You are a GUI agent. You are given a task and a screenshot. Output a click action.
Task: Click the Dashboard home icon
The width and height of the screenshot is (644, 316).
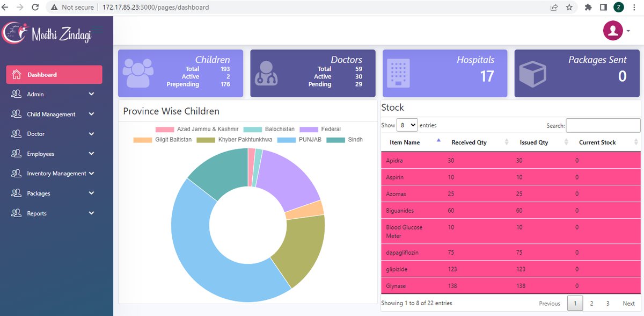(x=17, y=75)
